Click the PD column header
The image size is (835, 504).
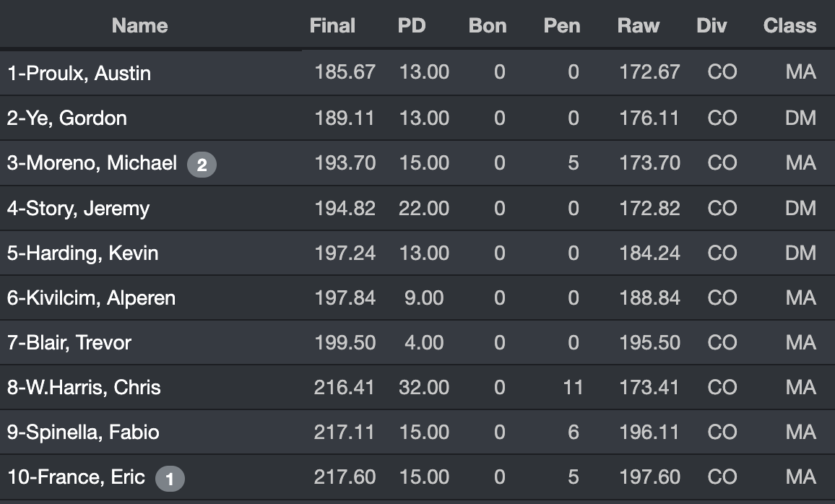412,26
